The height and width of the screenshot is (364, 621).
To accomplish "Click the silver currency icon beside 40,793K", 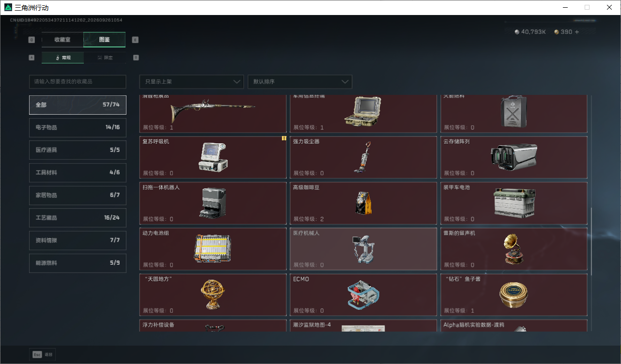I will point(517,32).
